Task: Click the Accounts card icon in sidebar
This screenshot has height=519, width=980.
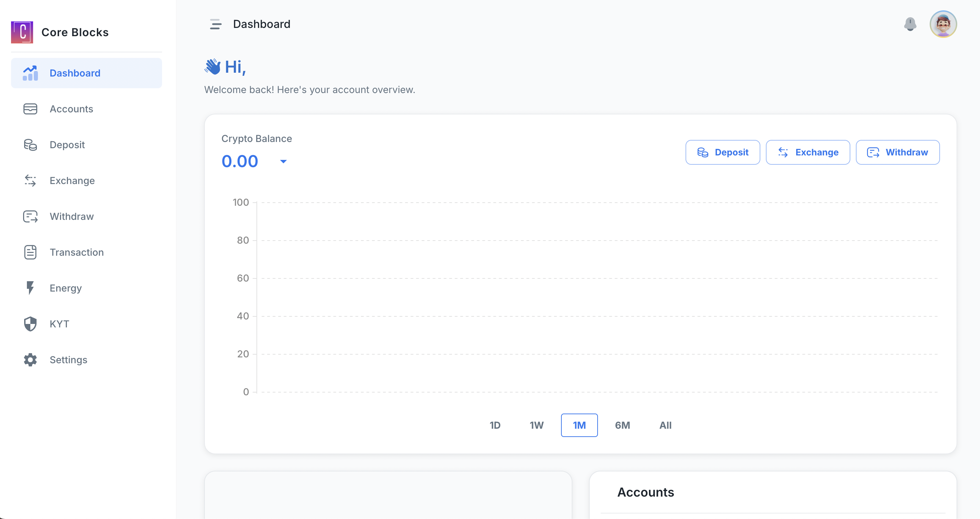Action: coord(30,109)
